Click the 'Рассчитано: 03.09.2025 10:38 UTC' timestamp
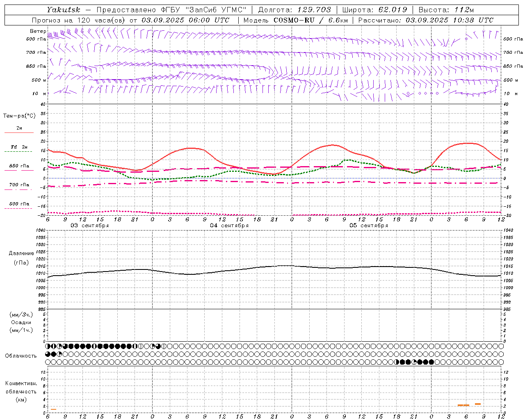Image resolution: width=525 pixels, height=420 pixels. [426, 20]
